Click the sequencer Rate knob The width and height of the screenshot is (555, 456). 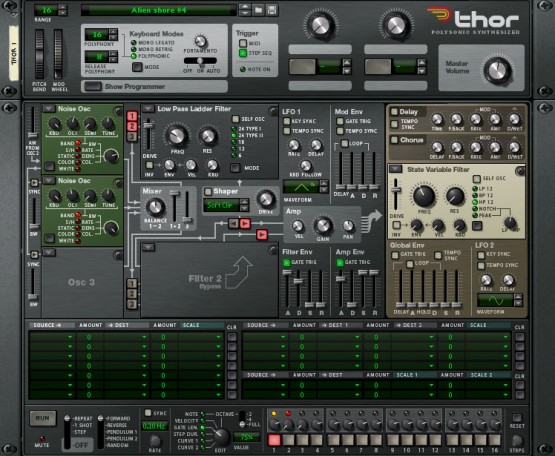click(x=155, y=441)
